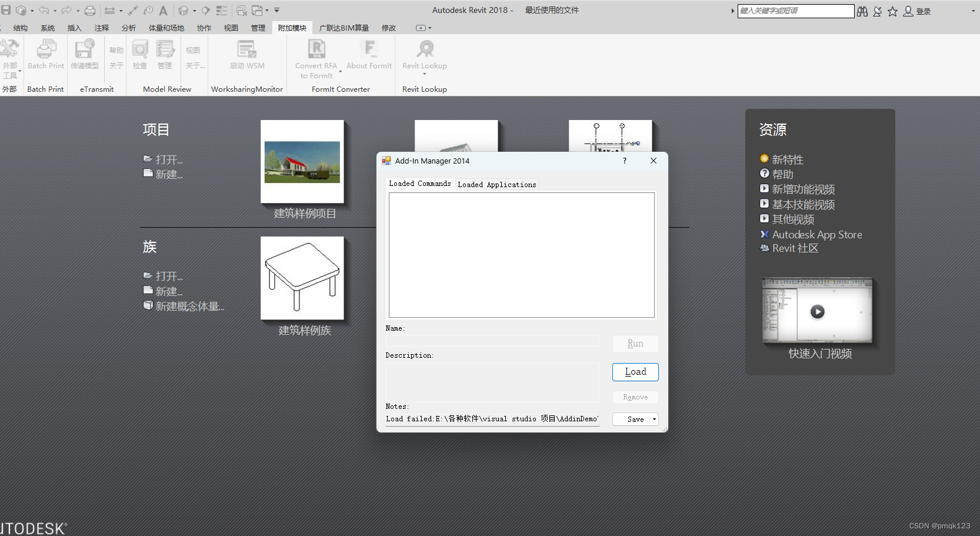Screen dimensions: 980x536
Task: Click the star favorites icon in title bar
Action: [892, 11]
